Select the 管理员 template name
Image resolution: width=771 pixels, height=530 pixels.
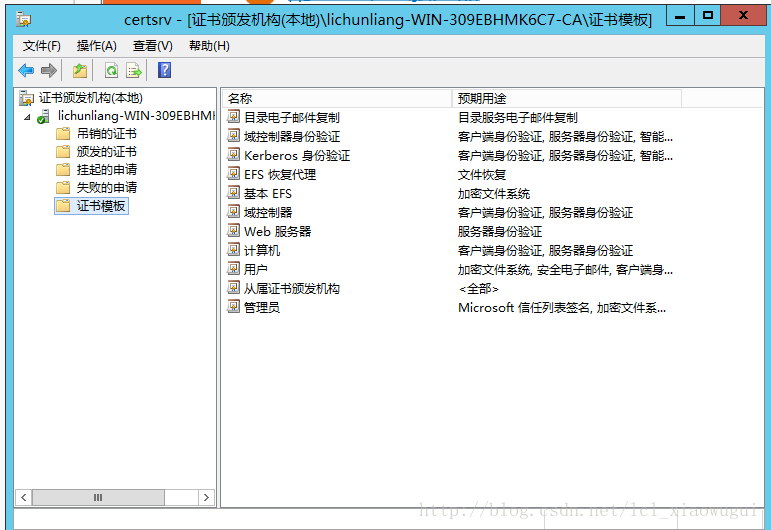click(x=262, y=308)
